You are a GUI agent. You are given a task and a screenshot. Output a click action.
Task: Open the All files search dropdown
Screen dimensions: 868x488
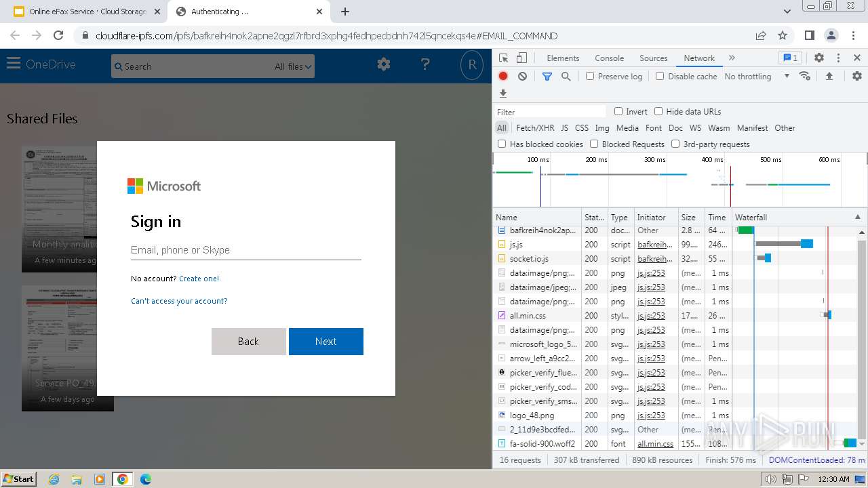293,66
